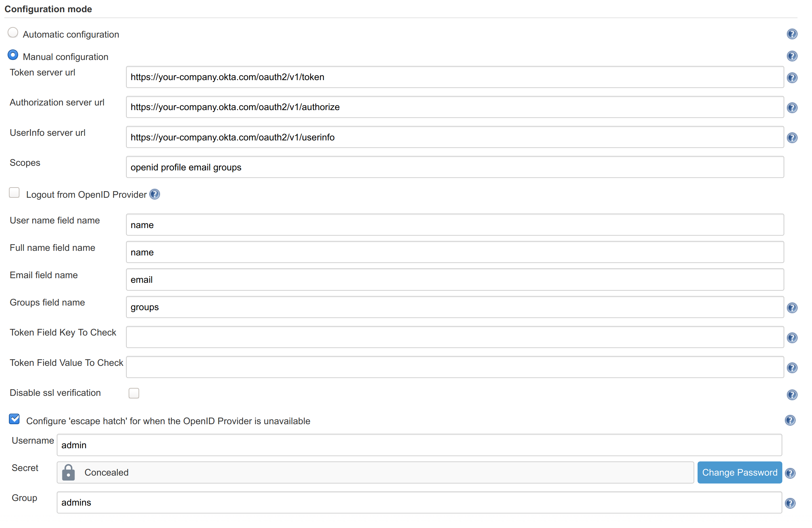The image size is (812, 528).
Task: Open help icon beside Logout from OpenID Provider
Action: (x=155, y=194)
